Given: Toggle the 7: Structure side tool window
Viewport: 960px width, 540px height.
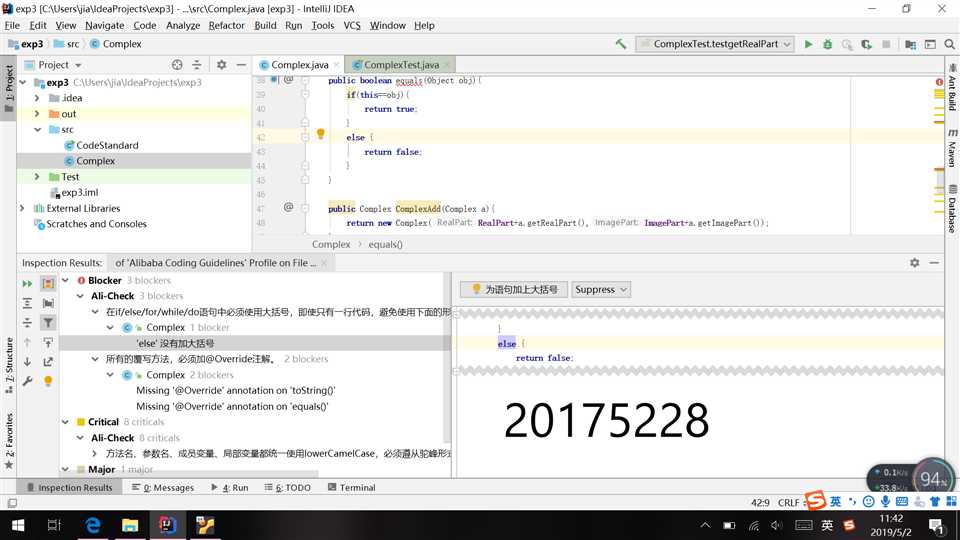Looking at the screenshot, I should click(9, 365).
